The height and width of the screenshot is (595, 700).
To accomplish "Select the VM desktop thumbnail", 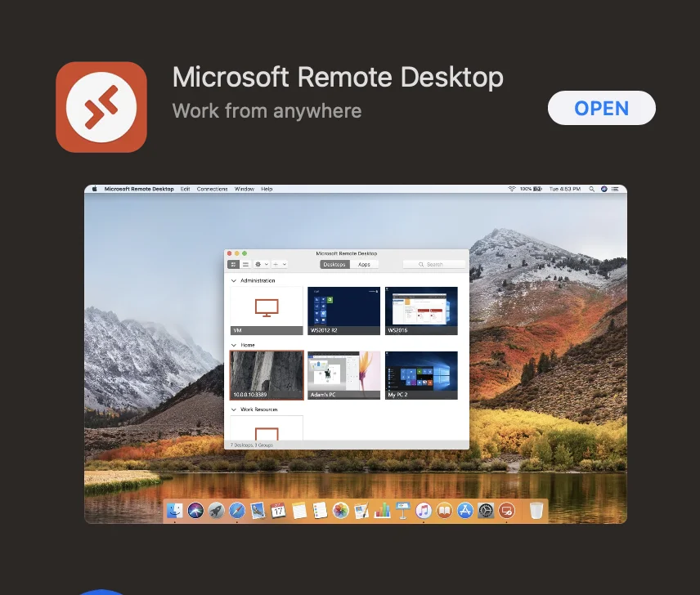I will click(x=267, y=311).
